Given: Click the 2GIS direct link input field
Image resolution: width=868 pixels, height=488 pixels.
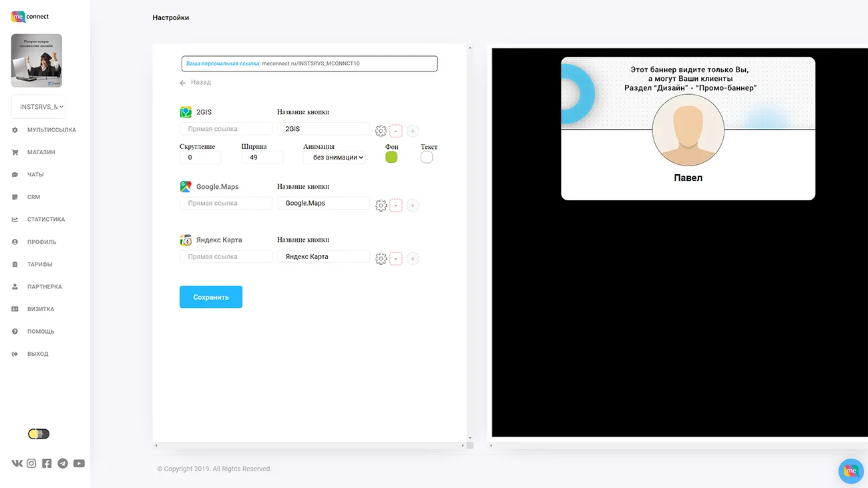Looking at the screenshot, I should point(226,129).
